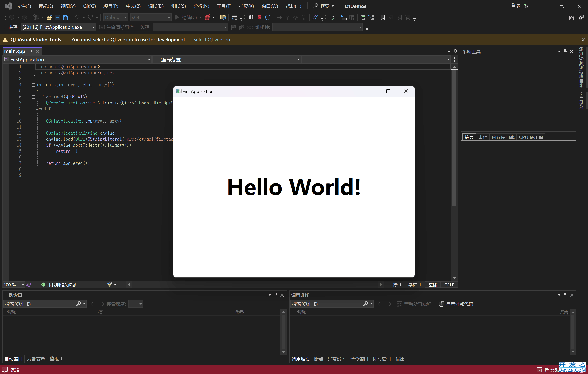Click the Show External Code icon

(x=441, y=304)
